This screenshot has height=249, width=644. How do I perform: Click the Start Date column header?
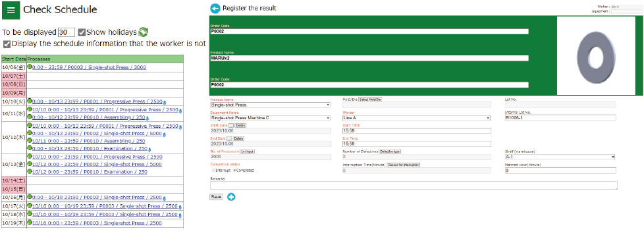14,59
